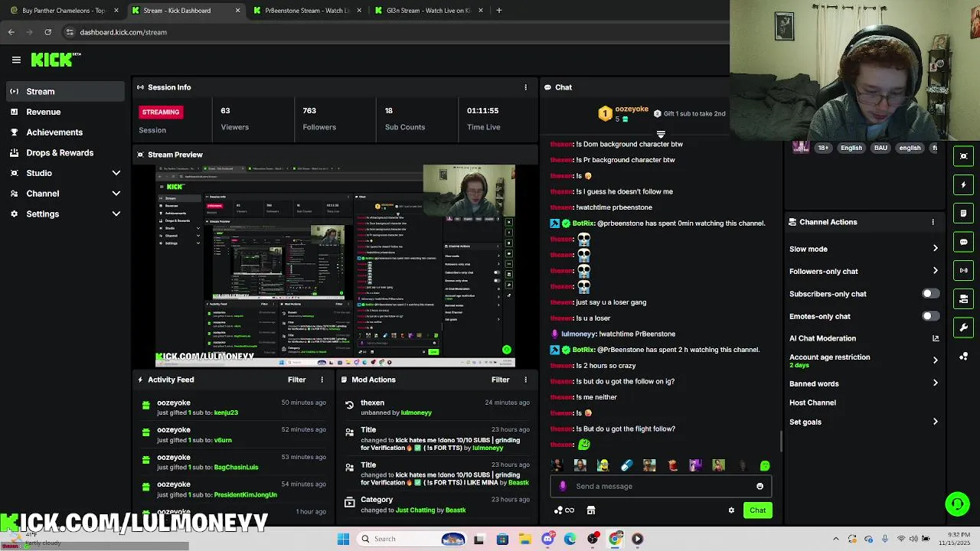Click the points infinity icon below chat
Screen dimensions: 980x551
[564, 510]
